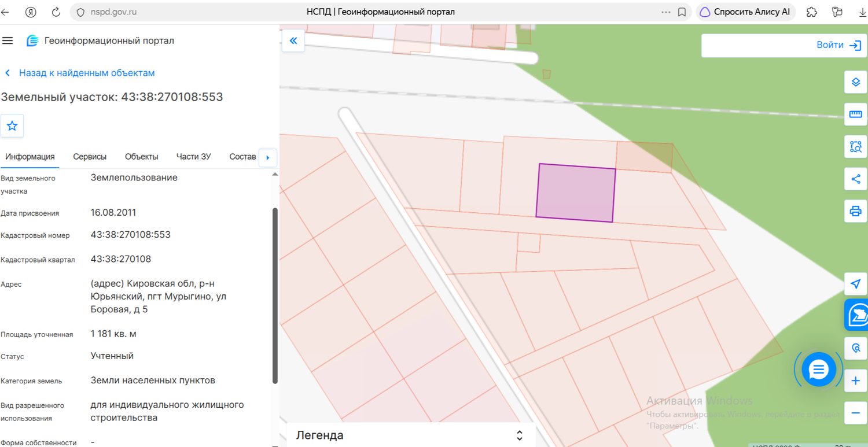Select the area value 1 181 кв. м
This screenshot has height=447, width=868.
coord(113,334)
